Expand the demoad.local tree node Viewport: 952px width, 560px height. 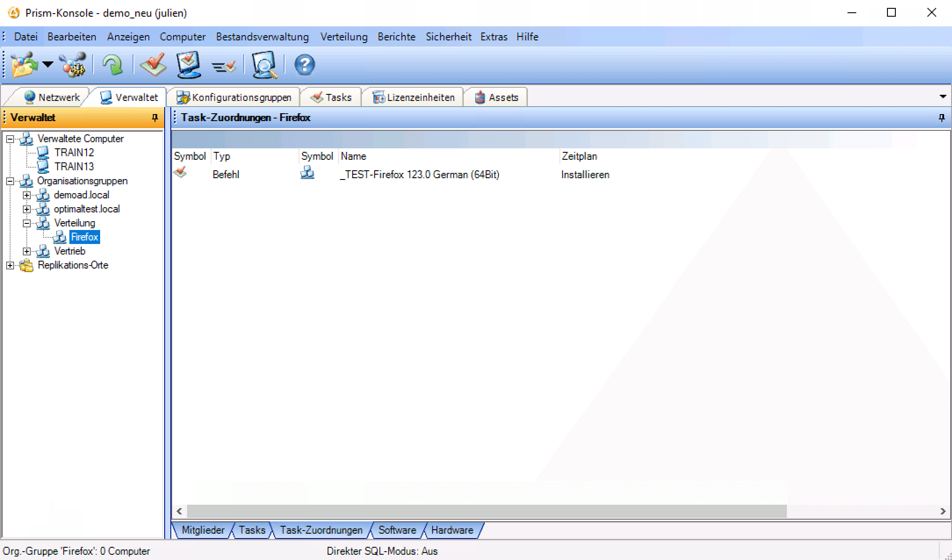point(27,195)
